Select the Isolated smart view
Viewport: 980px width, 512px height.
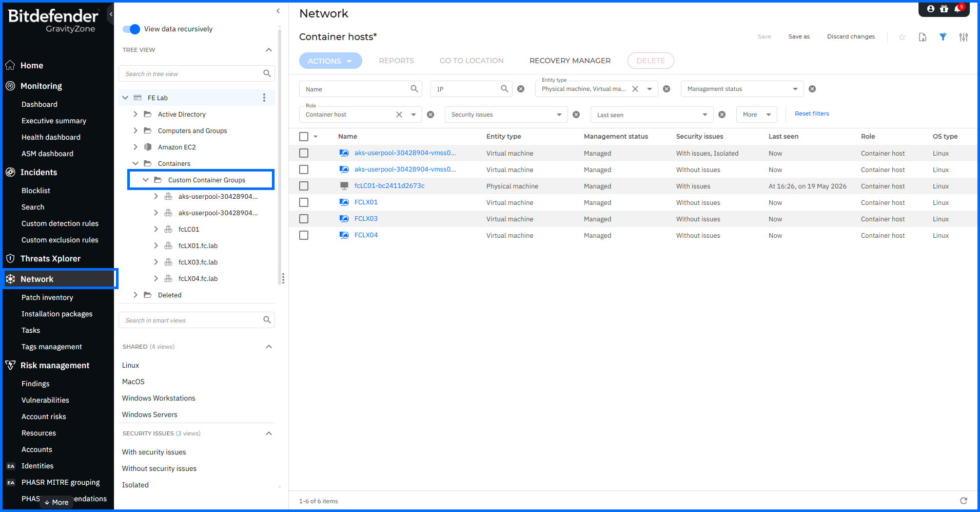(x=135, y=485)
